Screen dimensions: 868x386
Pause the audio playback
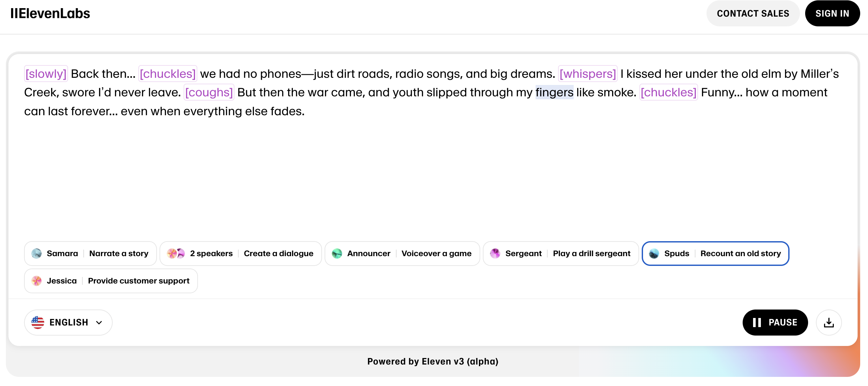[775, 322]
